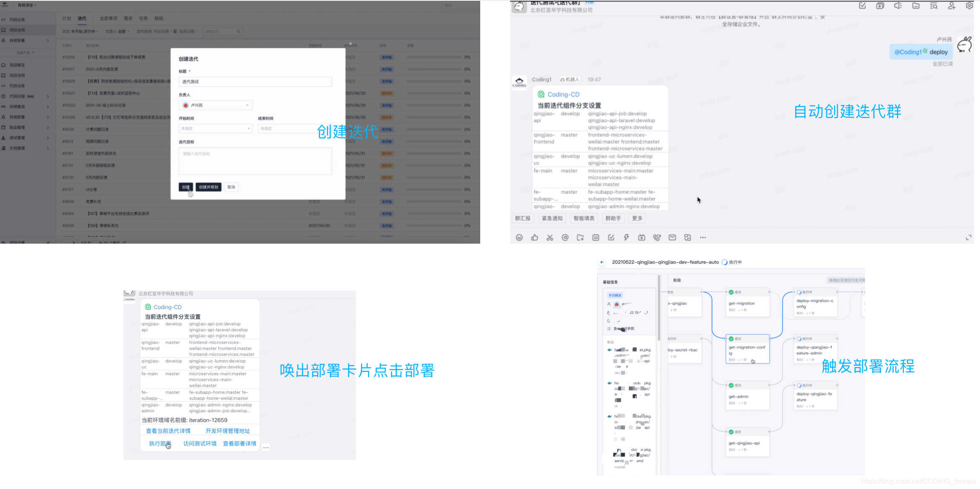Screen dimensions: 980x489
Task: Click the 标题 input field with 迭代测试
Action: [x=255, y=82]
